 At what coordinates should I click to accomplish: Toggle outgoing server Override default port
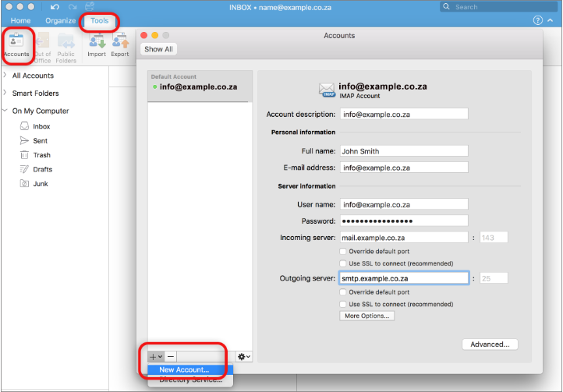343,292
